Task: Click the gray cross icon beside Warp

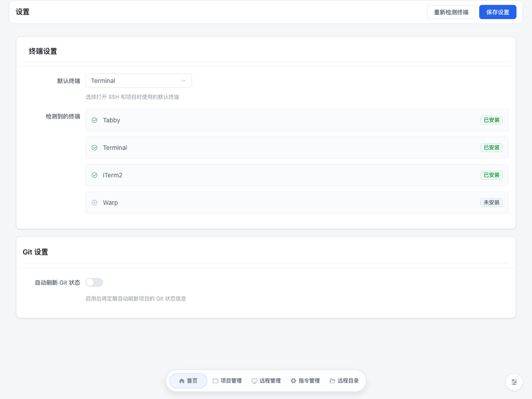Action: click(x=95, y=203)
